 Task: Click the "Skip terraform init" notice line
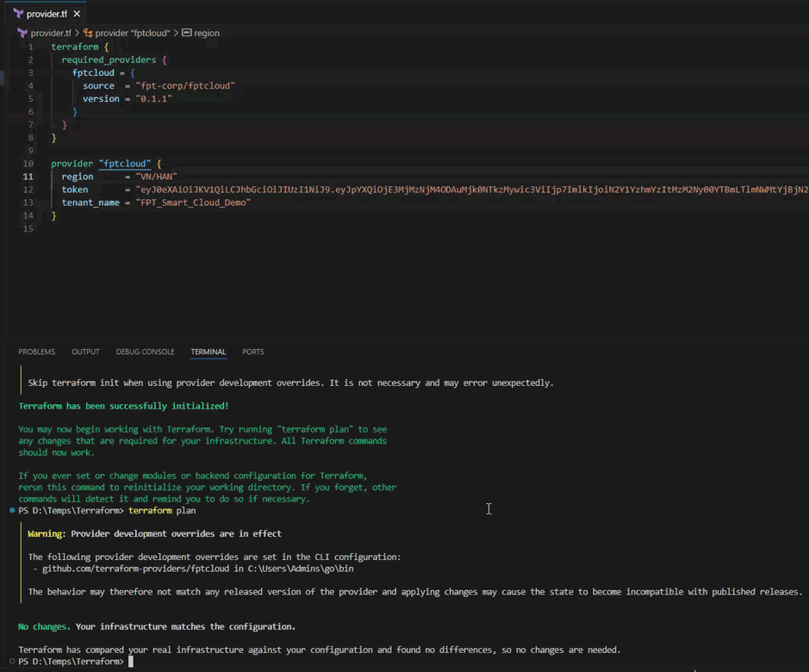point(290,383)
